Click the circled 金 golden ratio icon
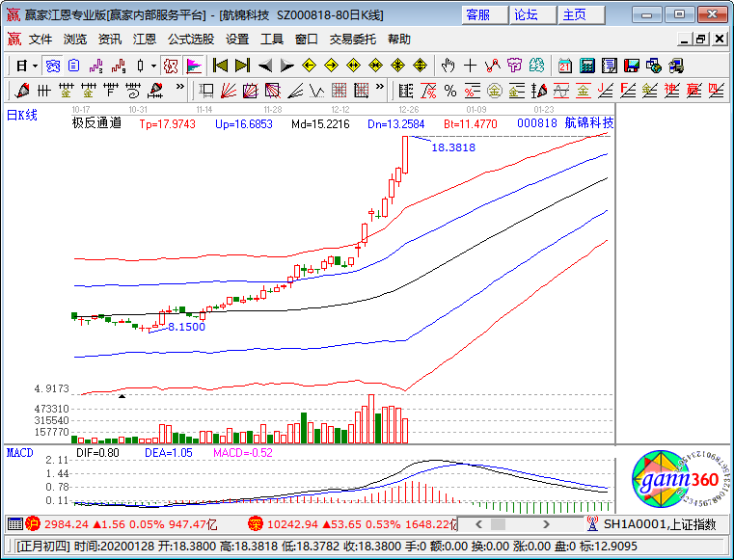 pos(495,91)
